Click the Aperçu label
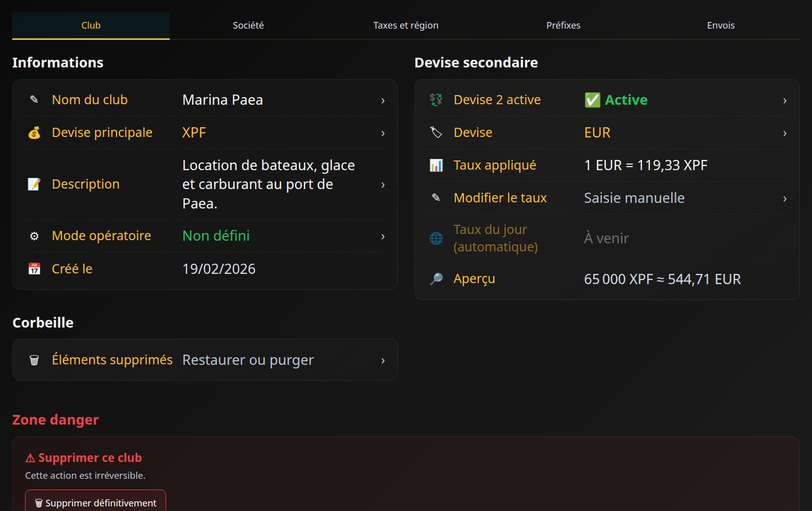Screen dimensions: 812x511 click(474, 279)
